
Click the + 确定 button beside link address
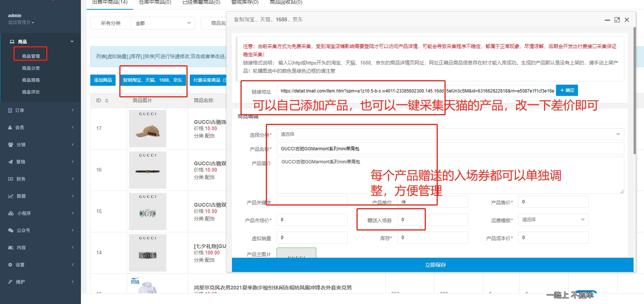point(567,90)
